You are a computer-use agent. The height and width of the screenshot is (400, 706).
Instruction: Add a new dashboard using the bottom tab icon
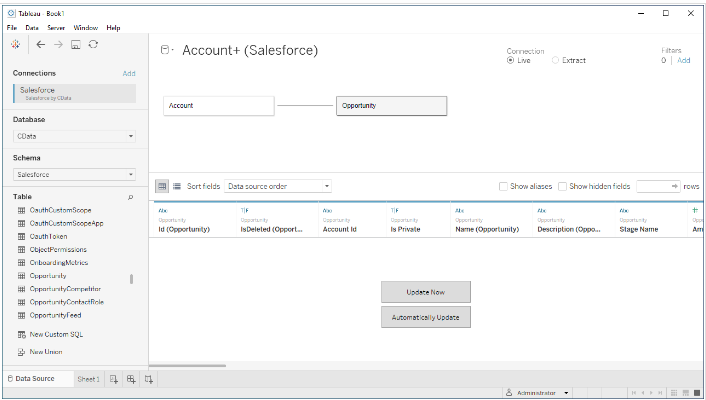coord(131,379)
